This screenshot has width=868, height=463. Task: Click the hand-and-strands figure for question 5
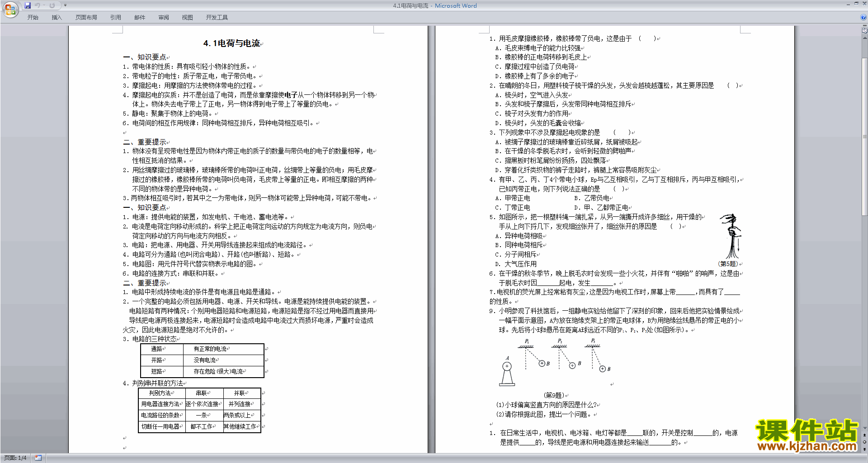coord(731,236)
